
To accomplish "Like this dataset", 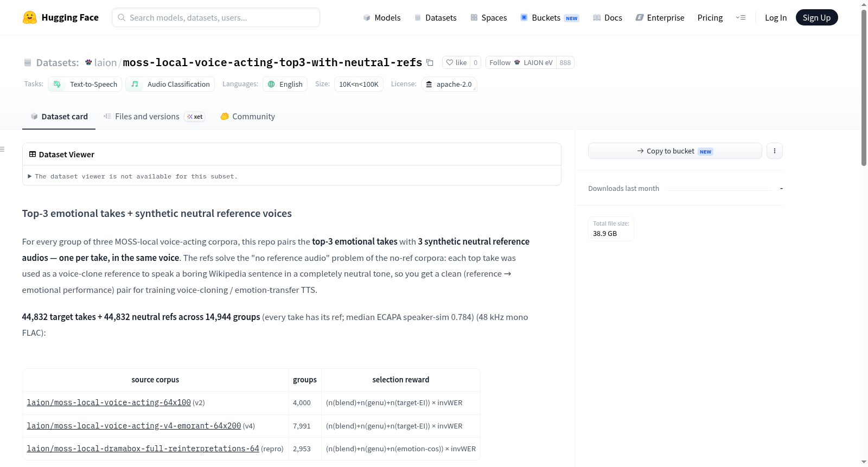I will [456, 62].
